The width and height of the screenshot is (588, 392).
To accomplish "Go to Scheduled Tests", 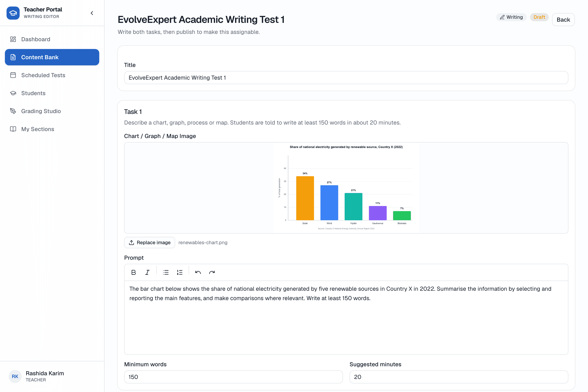I will [52, 75].
